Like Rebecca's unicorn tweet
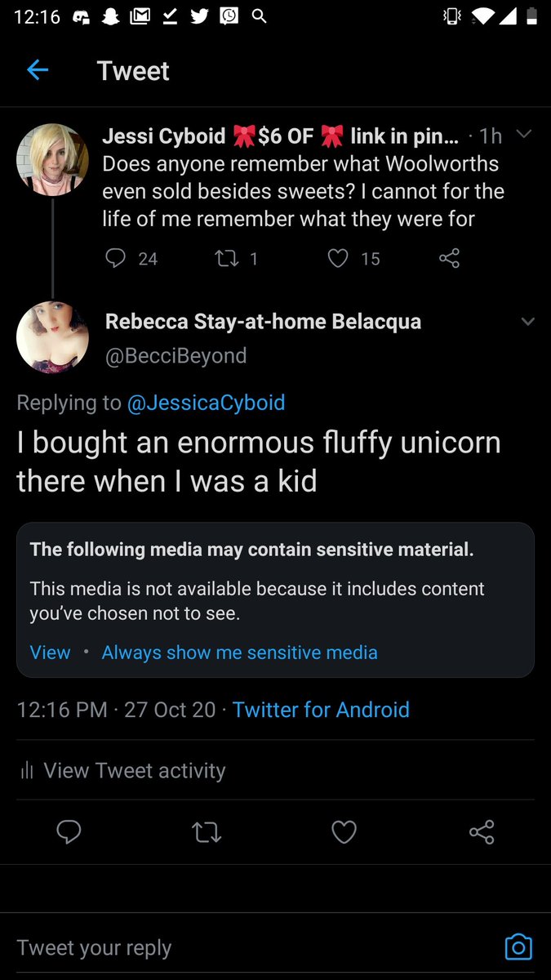Image resolution: width=551 pixels, height=980 pixels. [x=344, y=832]
